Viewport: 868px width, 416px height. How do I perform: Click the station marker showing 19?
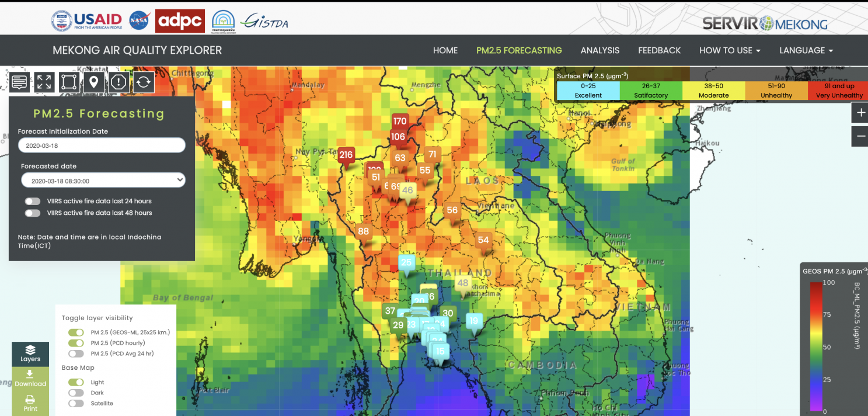pyautogui.click(x=474, y=323)
